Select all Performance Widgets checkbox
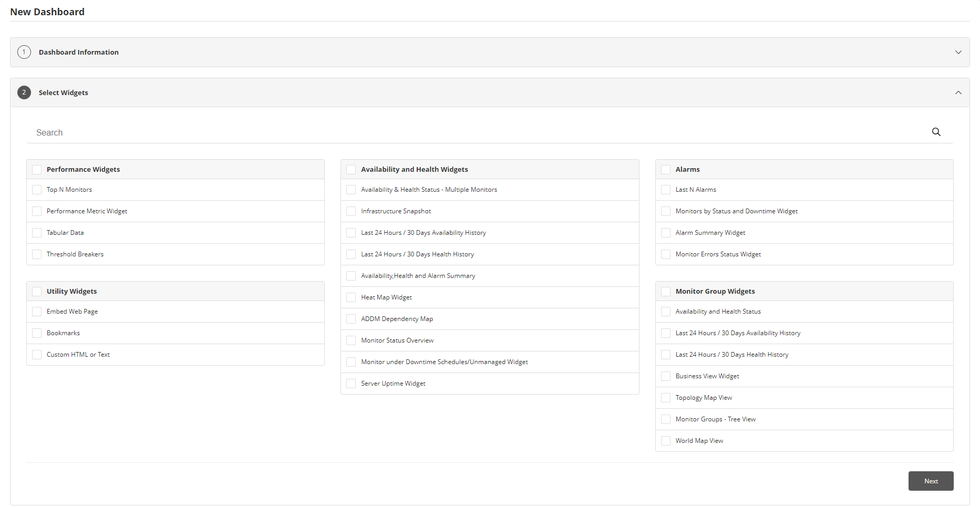The image size is (980, 507). [x=37, y=170]
